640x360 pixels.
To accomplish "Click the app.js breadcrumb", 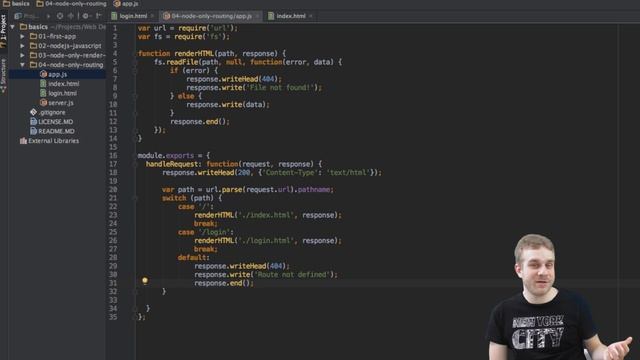I will 126,4.
